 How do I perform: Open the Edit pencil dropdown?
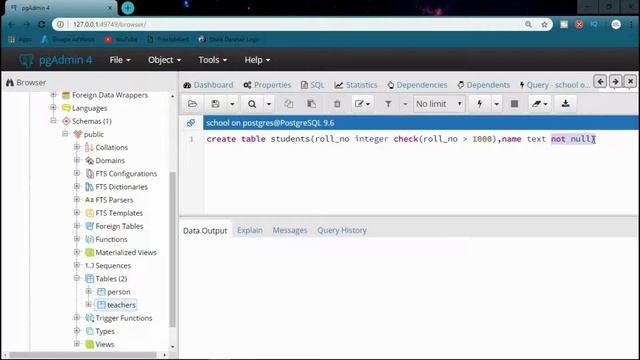[x=362, y=104]
